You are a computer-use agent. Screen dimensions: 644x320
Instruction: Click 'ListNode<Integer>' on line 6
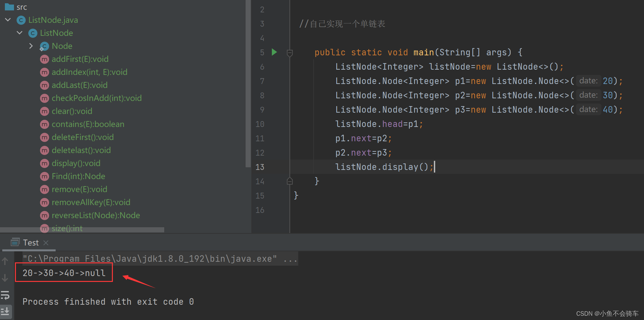tap(379, 67)
